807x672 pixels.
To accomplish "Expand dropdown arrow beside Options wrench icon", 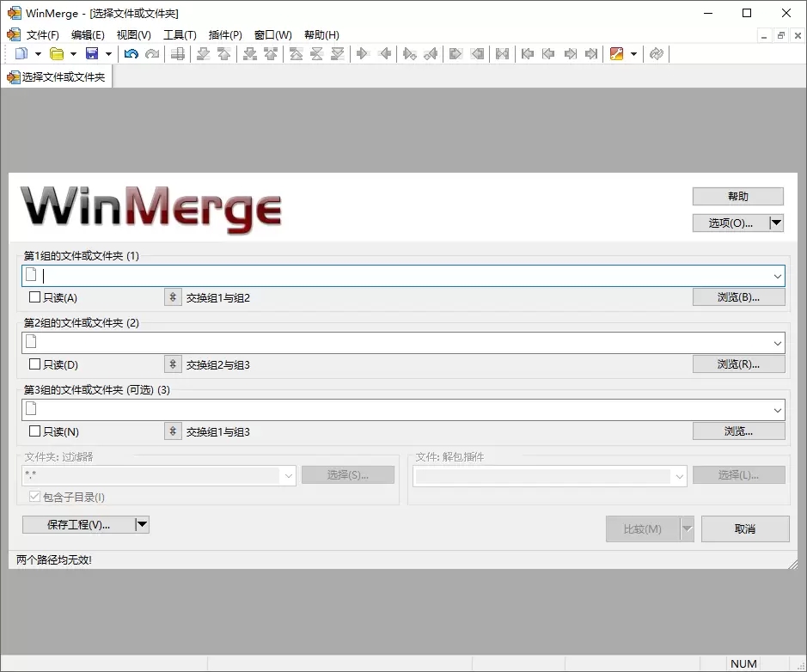I will click(x=633, y=53).
